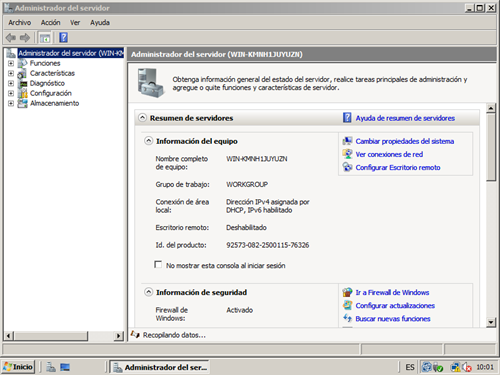This screenshot has width=500, height=375.
Task: Click the Forward arrow toolbar icon
Action: (25, 37)
